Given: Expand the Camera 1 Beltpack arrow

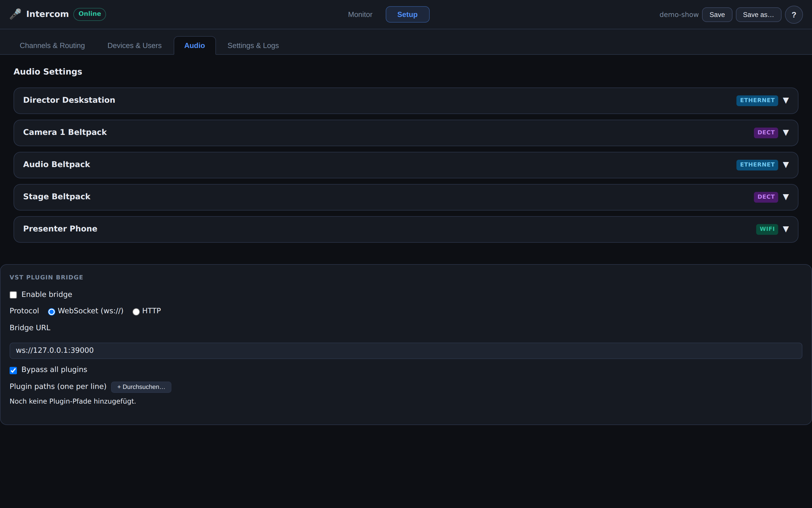Looking at the screenshot, I should pos(785,133).
